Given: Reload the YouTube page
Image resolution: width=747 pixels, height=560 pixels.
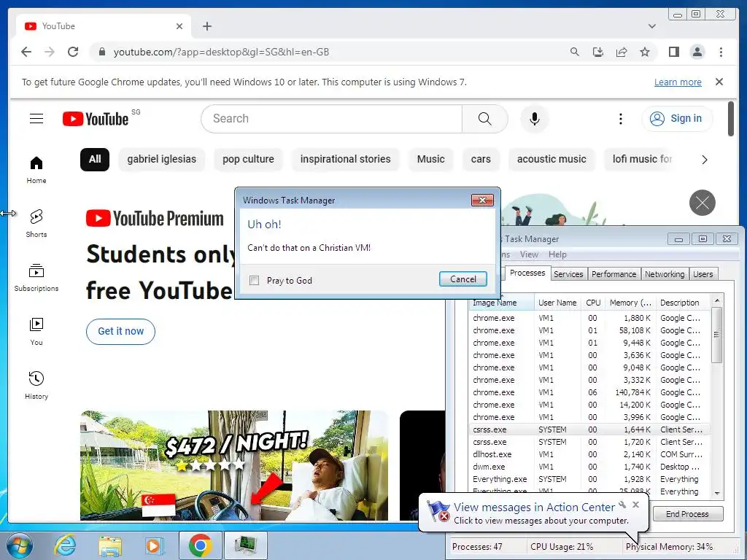Looking at the screenshot, I should 73,52.
